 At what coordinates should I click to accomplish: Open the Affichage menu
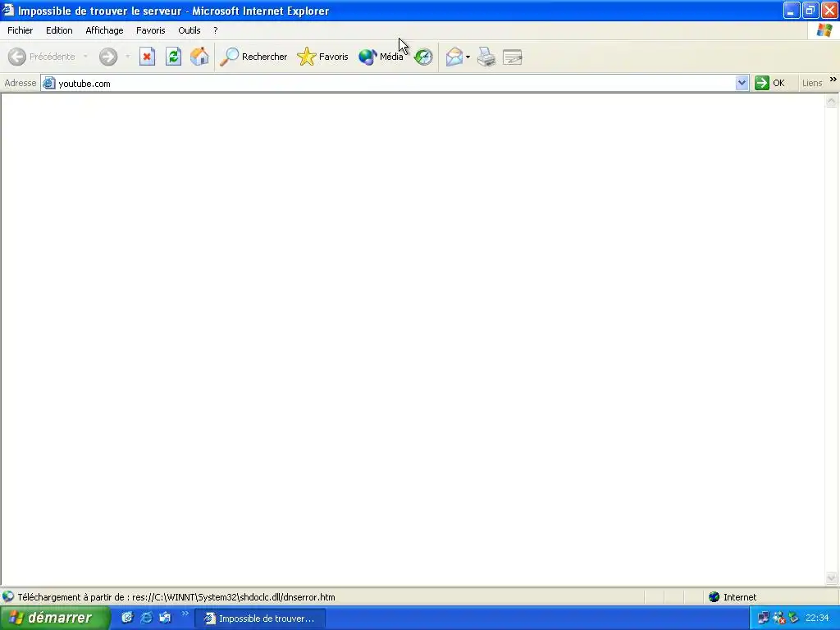pos(104,30)
